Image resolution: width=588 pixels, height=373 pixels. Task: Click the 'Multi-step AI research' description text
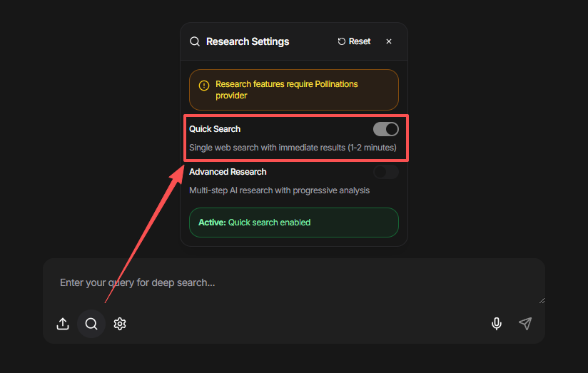point(279,190)
